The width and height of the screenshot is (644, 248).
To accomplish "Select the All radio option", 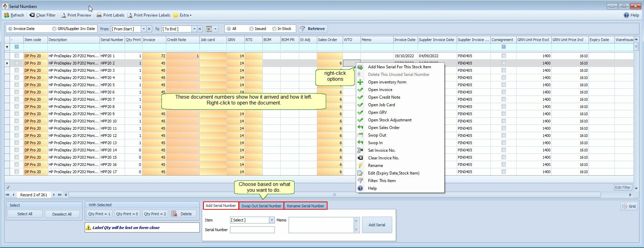I will click(229, 29).
